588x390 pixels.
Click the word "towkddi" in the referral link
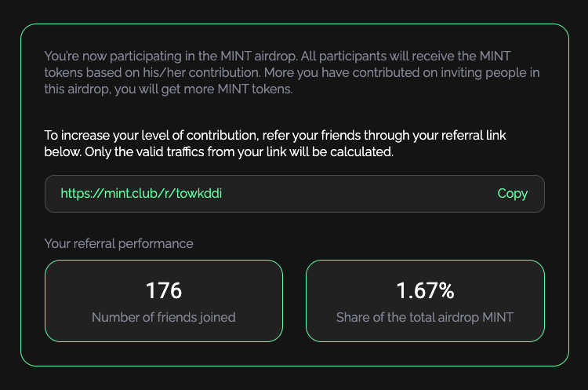209,193
